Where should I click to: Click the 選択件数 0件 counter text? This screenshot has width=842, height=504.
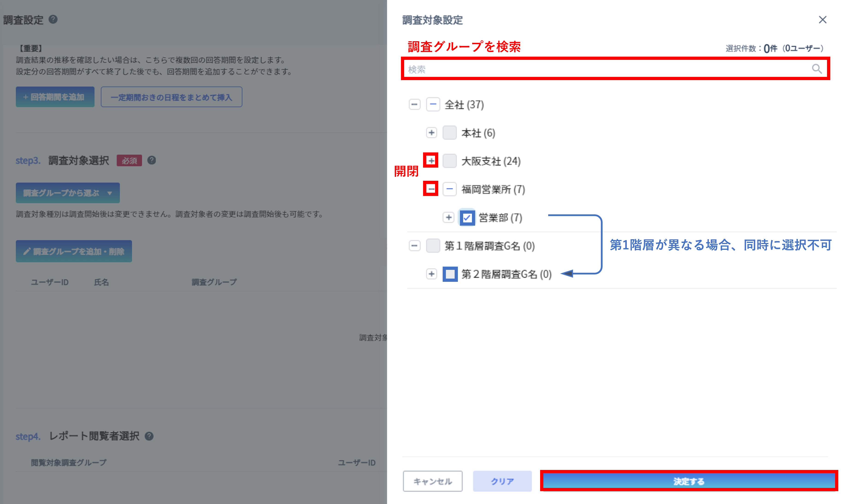774,48
